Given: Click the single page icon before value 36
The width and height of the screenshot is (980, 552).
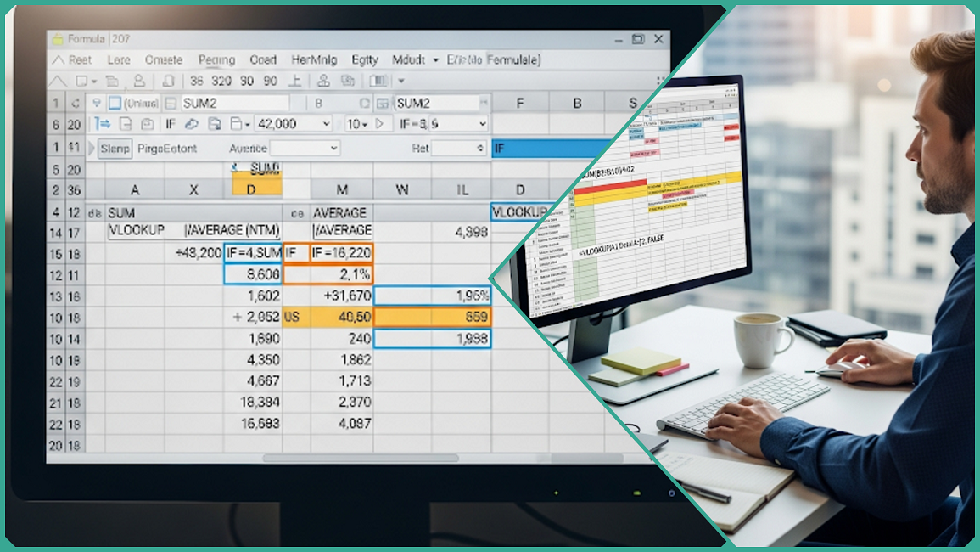Looking at the screenshot, I should tap(168, 82).
